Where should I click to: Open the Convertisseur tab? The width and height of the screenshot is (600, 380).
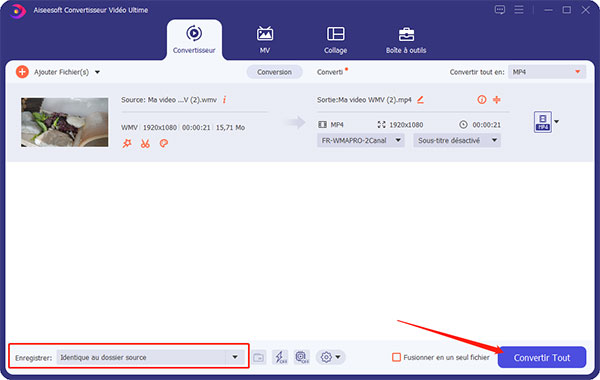[194, 40]
